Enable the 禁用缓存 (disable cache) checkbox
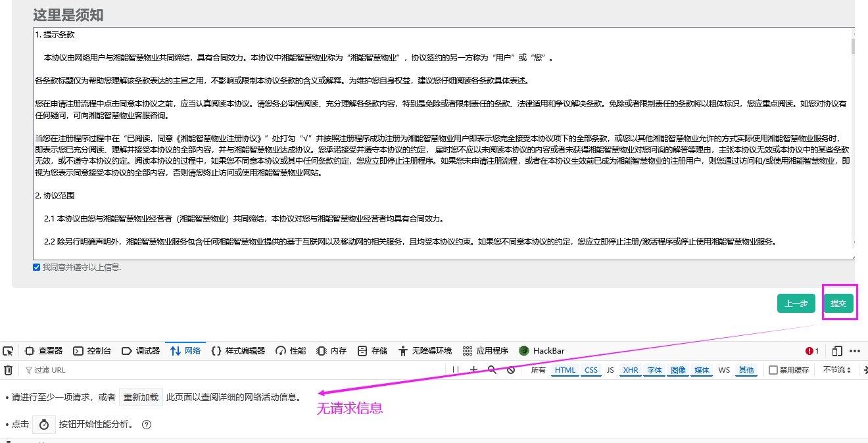Viewport: 868px width, 443px height. [x=773, y=370]
